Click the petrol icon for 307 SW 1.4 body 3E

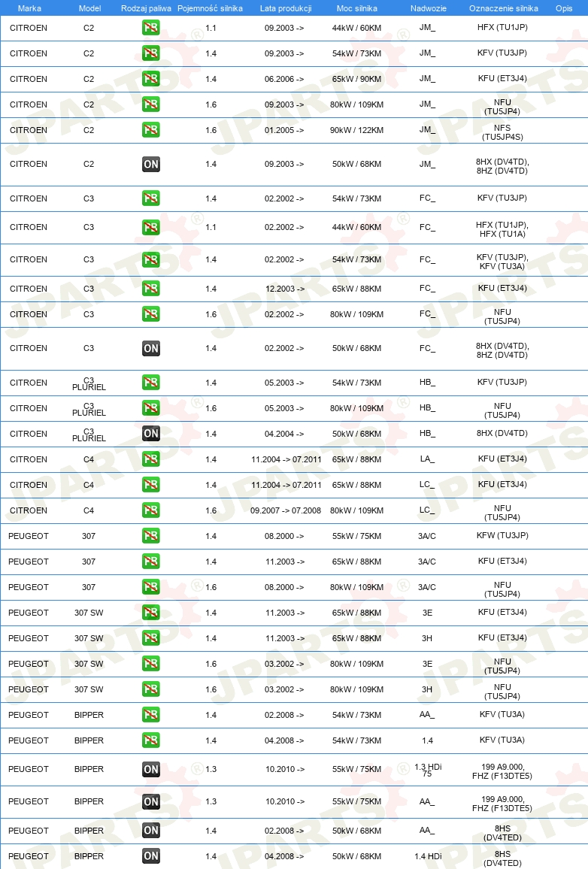(150, 613)
